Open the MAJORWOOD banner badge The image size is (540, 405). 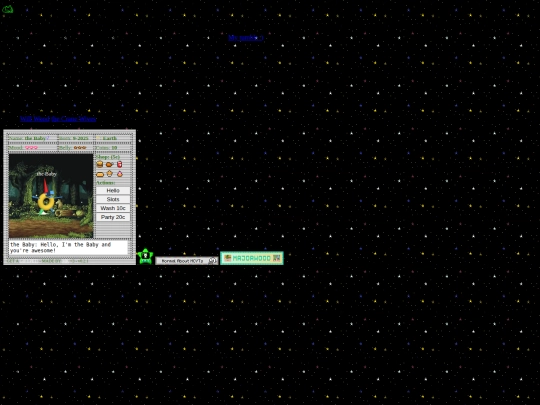click(252, 258)
